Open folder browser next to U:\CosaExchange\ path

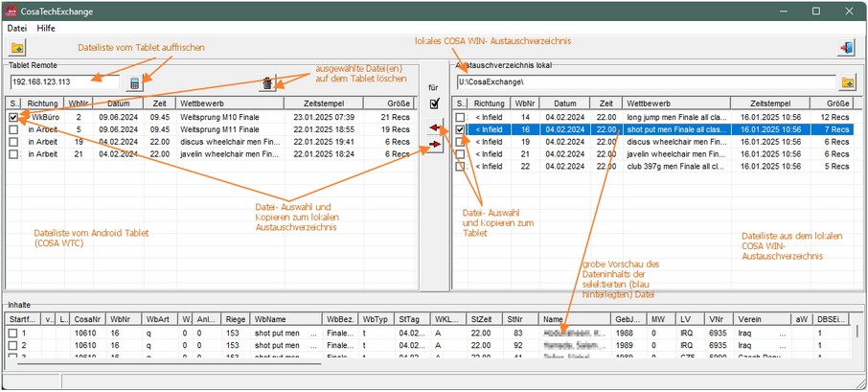(847, 82)
